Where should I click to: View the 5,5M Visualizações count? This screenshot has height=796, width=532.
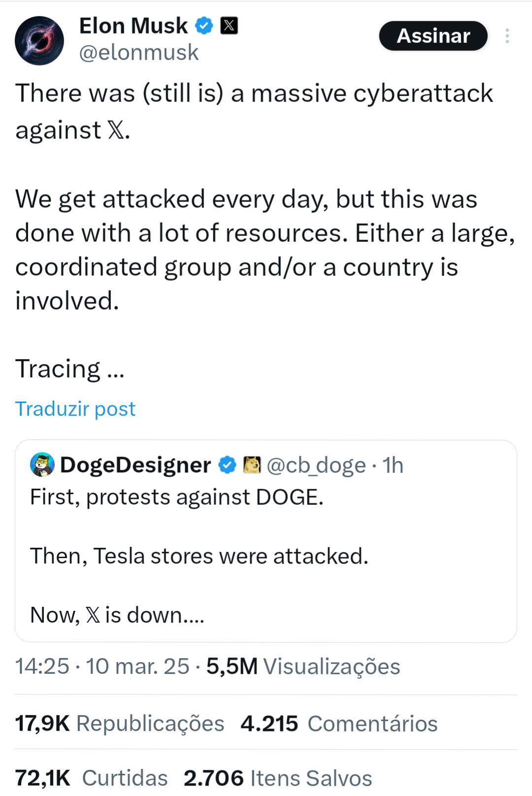(x=303, y=666)
